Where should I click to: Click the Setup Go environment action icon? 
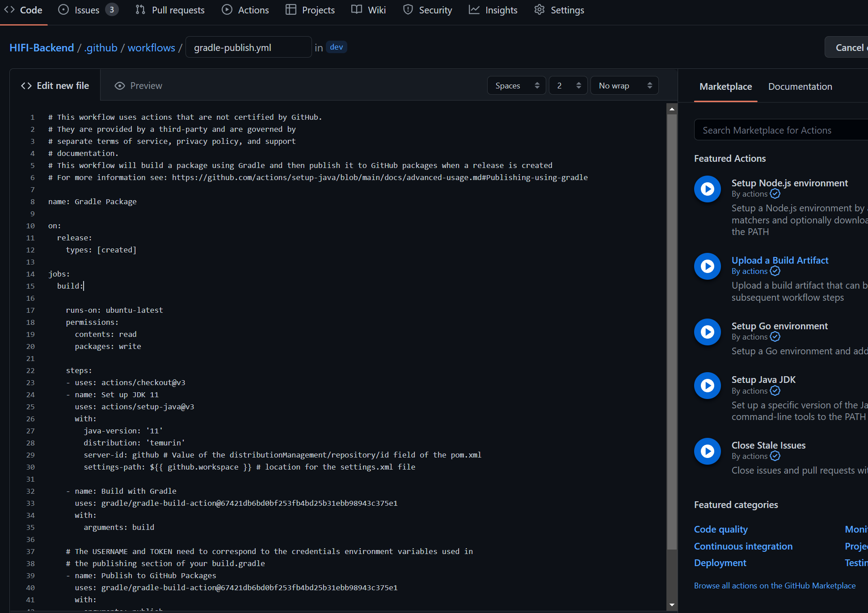(x=707, y=332)
